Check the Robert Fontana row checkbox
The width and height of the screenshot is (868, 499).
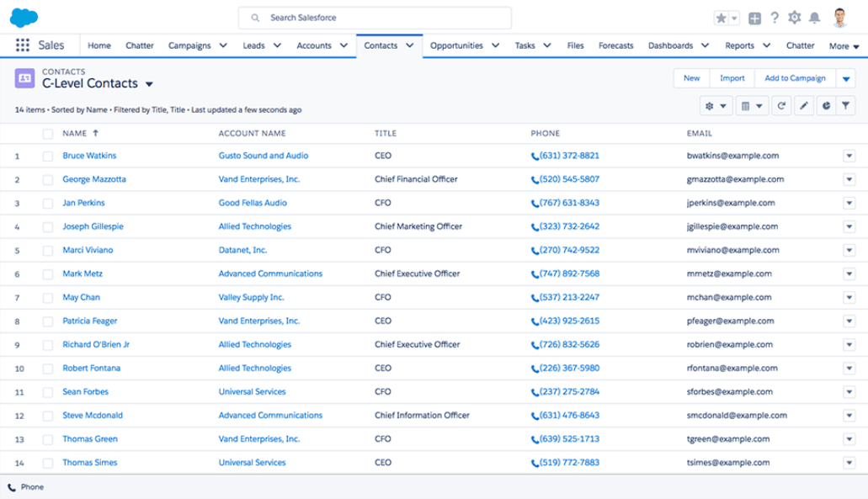click(x=48, y=369)
